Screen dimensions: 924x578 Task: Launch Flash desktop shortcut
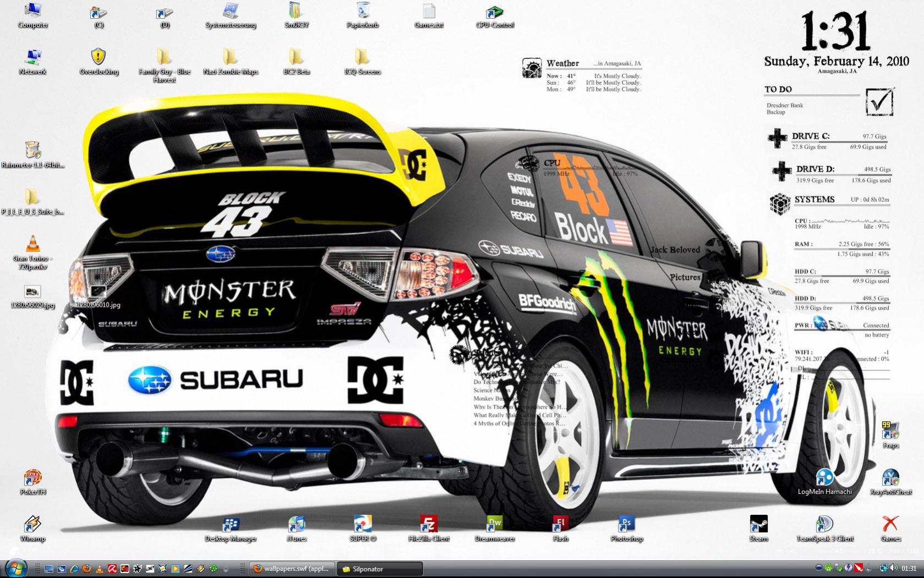561,529
